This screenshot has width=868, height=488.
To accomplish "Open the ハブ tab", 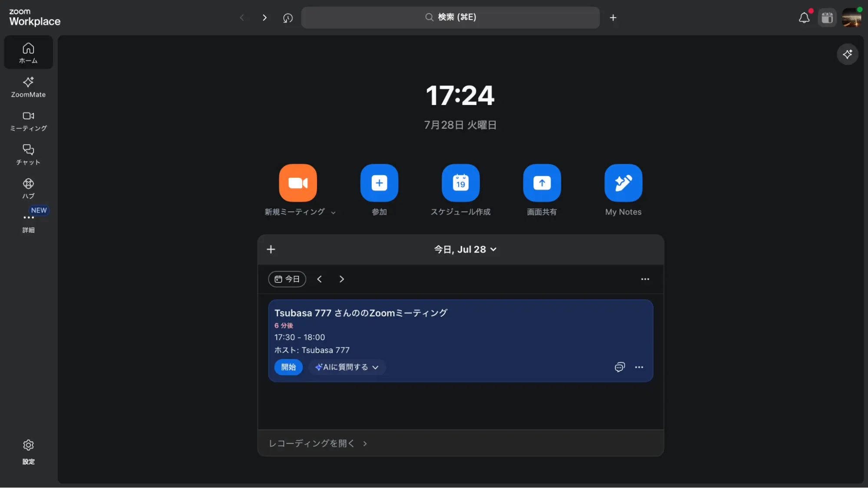I will [28, 189].
